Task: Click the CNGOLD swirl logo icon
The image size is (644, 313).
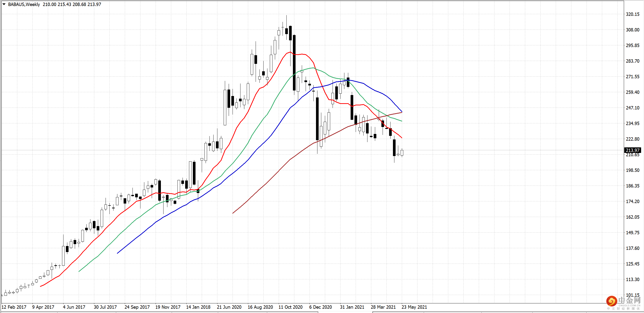Action: tap(612, 301)
